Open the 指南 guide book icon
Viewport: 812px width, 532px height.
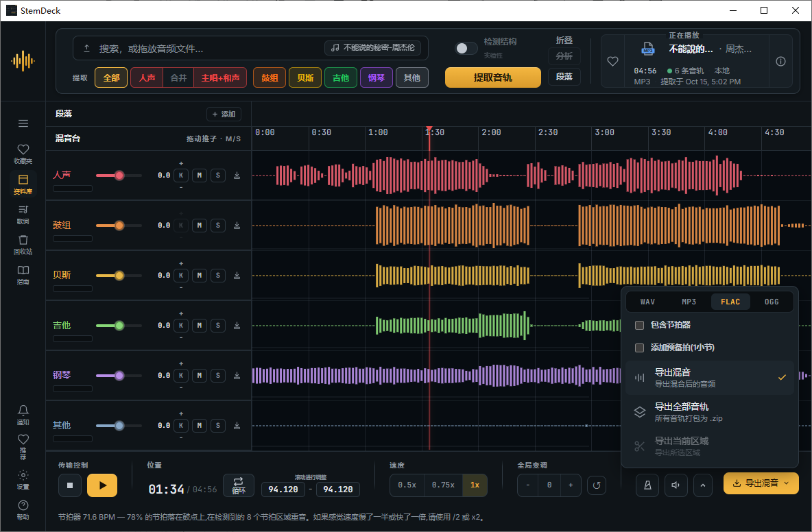(23, 274)
